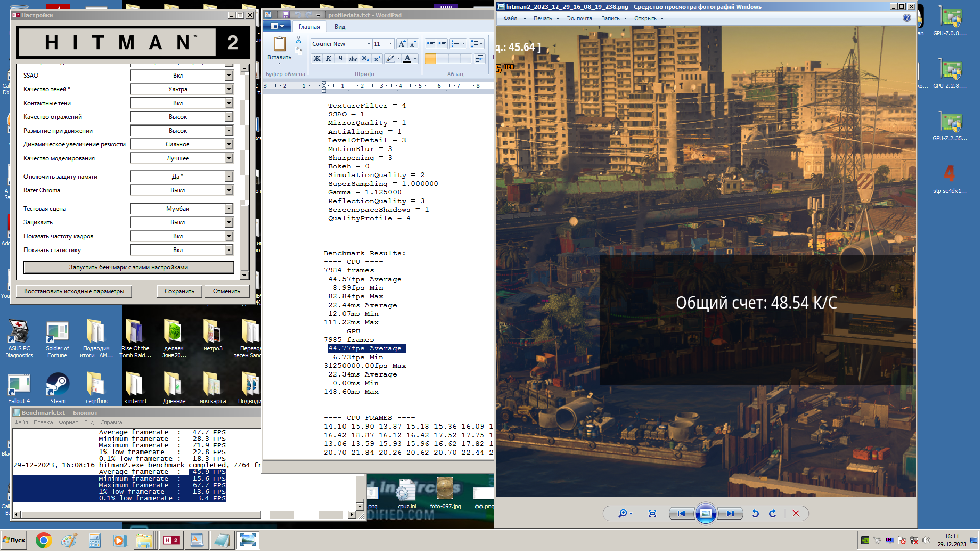Open the SSAO dropdown in Hitman settings
This screenshot has width=980, height=551.
229,76
